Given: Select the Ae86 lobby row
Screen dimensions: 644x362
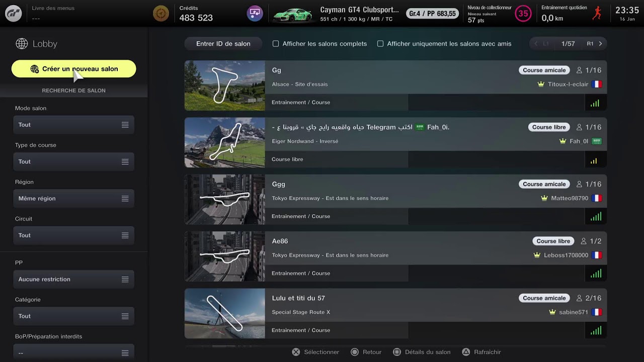Looking at the screenshot, I should [x=395, y=256].
